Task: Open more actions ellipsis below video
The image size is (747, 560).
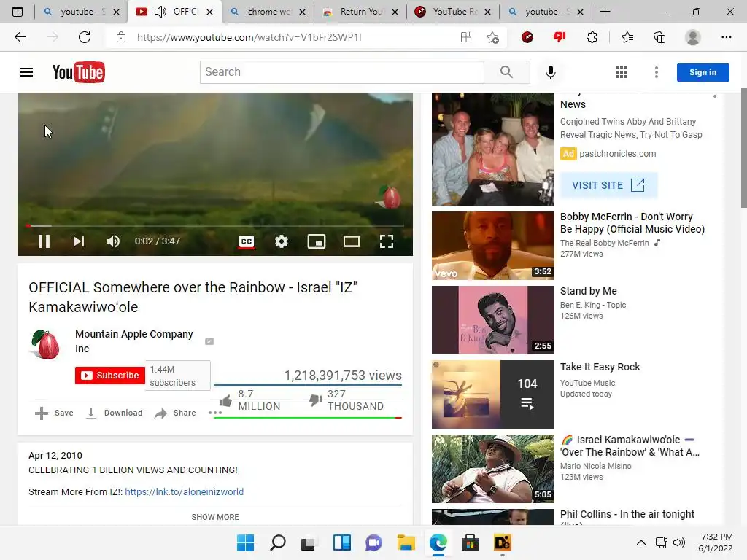Action: click(x=215, y=413)
